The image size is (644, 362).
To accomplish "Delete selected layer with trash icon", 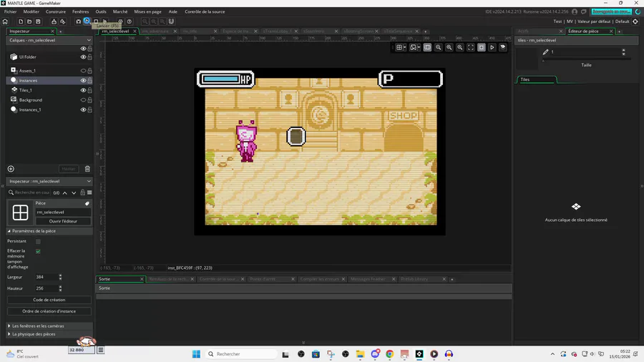I will [87, 169].
